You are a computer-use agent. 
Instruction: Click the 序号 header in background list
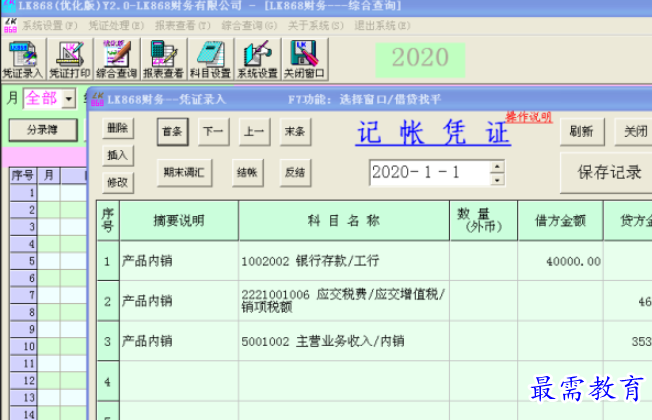(23, 175)
